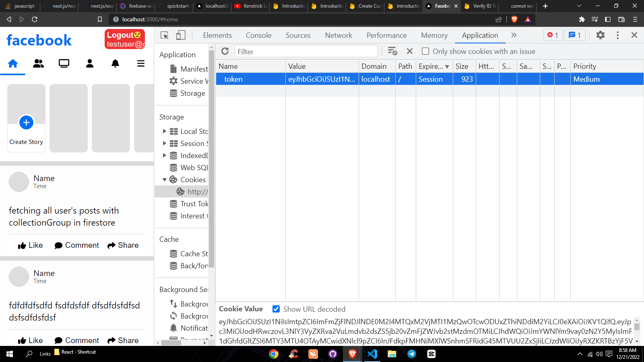Launch VS Code from the taskbar
The height and width of the screenshot is (362, 644).
pos(372,354)
